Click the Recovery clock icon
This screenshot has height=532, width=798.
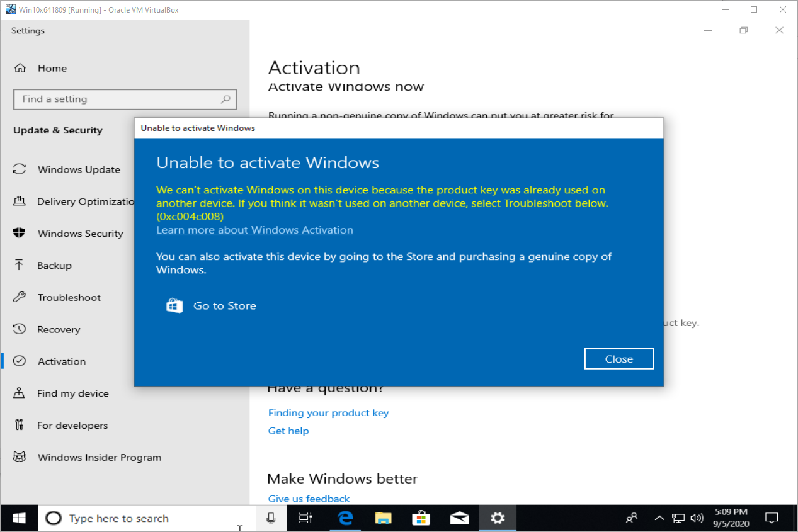[x=20, y=329]
